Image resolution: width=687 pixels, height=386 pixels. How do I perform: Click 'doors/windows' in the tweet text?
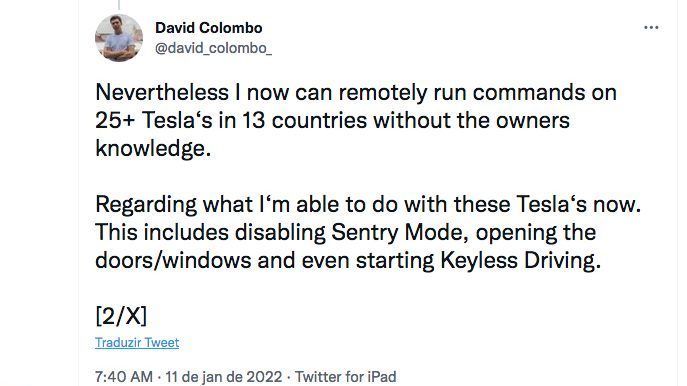[x=173, y=261]
